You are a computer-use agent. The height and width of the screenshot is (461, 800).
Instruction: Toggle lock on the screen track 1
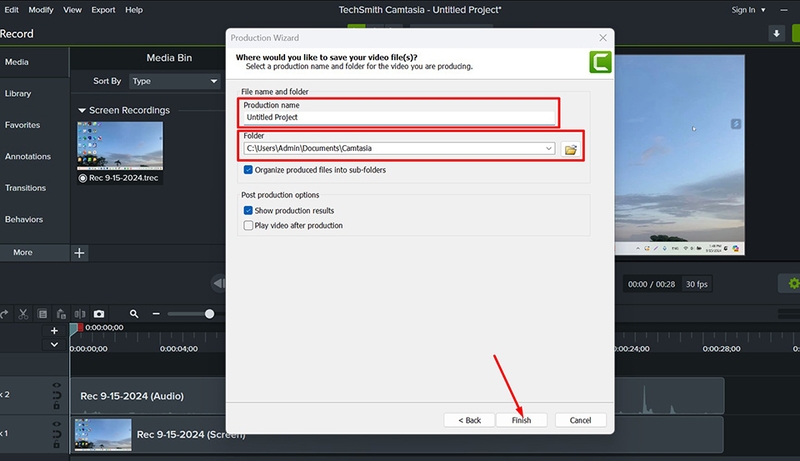coord(56,445)
